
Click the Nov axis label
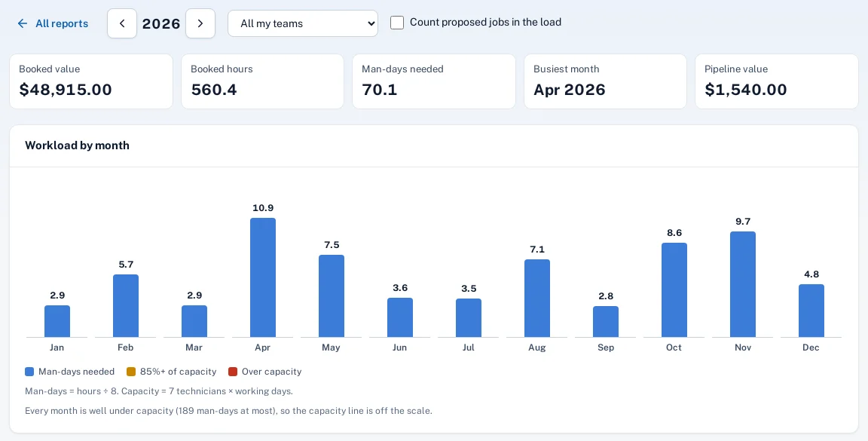pyautogui.click(x=743, y=348)
